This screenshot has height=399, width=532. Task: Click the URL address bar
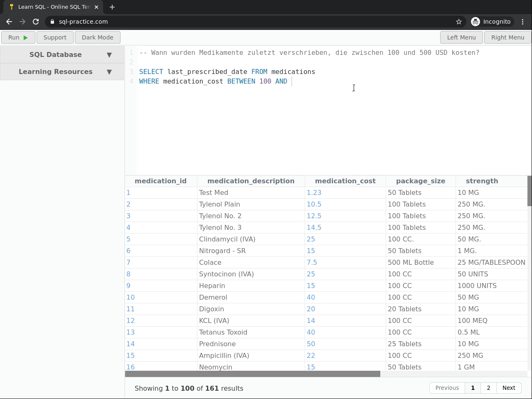click(249, 22)
